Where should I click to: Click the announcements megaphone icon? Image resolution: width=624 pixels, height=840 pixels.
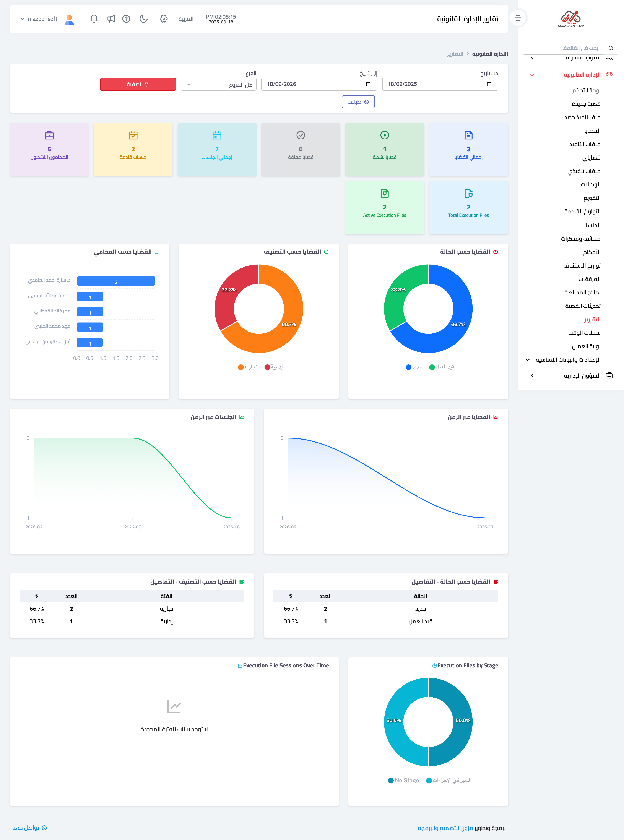[x=111, y=18]
